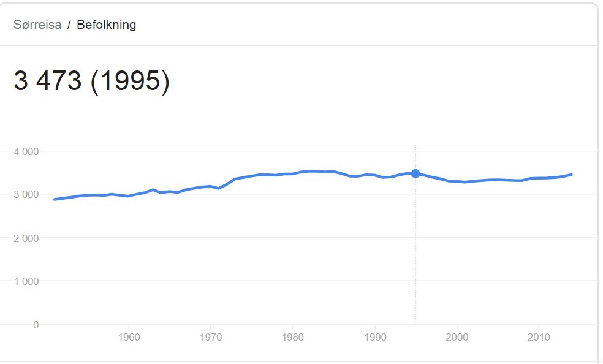The width and height of the screenshot is (603, 364).
Task: Click the end of the population line
Action: [572, 175]
